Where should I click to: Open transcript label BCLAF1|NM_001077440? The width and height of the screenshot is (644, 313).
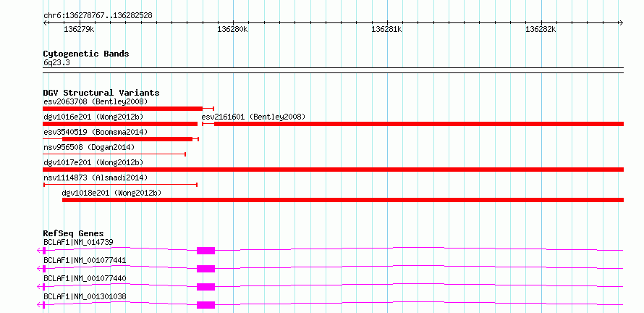pyautogui.click(x=85, y=278)
